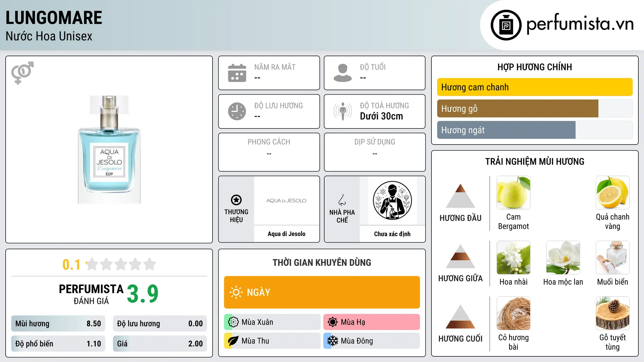
Task: Click the pyramid icon above Hương giữa
Action: point(460,256)
